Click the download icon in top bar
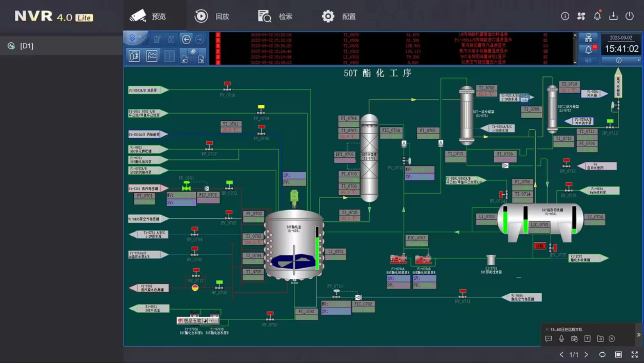 click(x=613, y=16)
